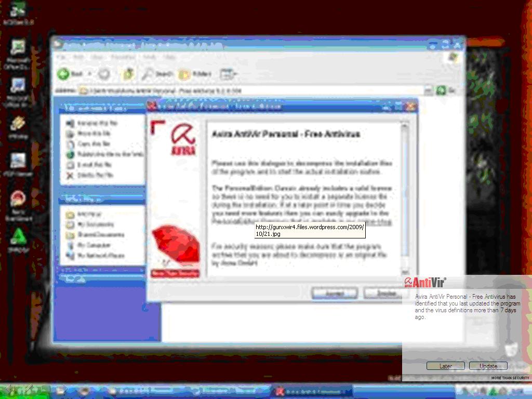Select the green triangle desktop icon

pyautogui.click(x=18, y=240)
